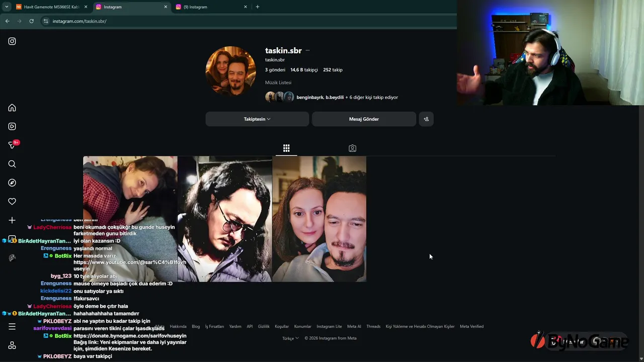This screenshot has height=362, width=644.
Task: Click Instagram Lite footer link
Action: tap(329, 326)
